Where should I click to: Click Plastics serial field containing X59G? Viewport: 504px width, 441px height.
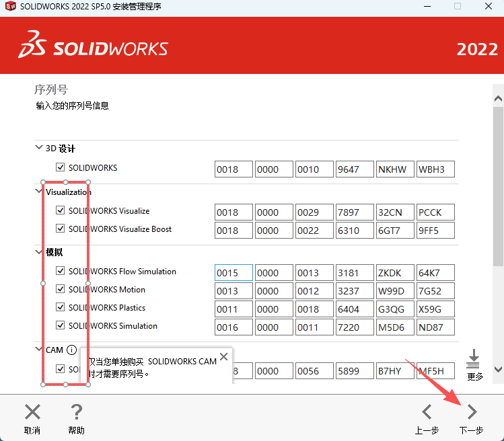[x=435, y=309]
